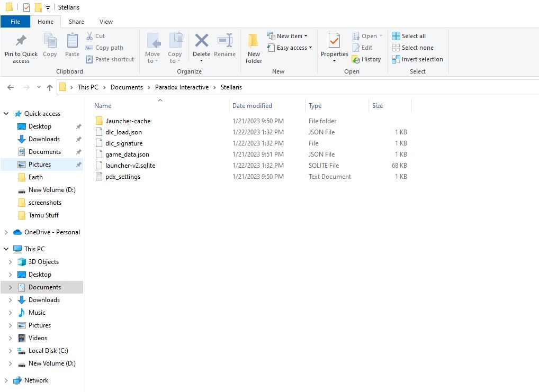
Task: Open the screenshots folder in sidebar
Action: 44,203
